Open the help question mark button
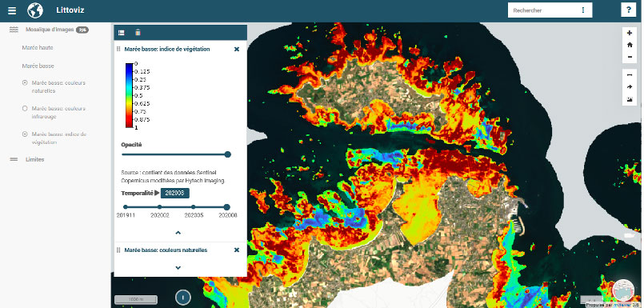The height and width of the screenshot is (308, 644). pos(628,10)
